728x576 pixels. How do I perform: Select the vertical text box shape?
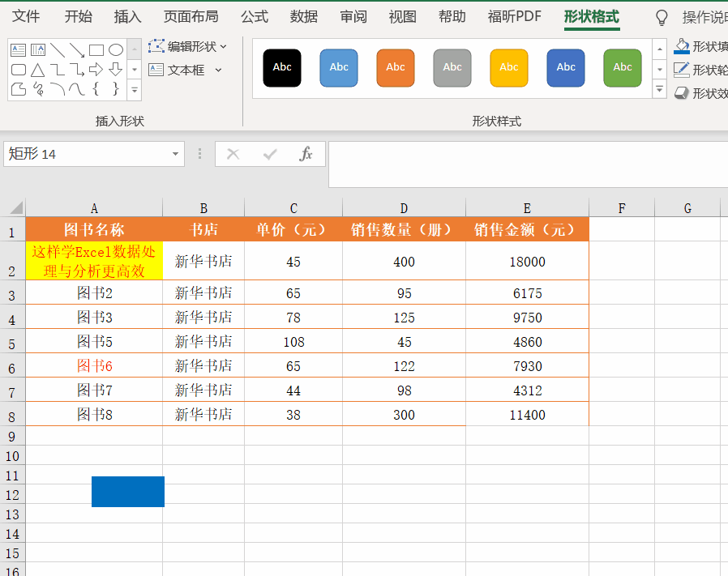(37, 49)
